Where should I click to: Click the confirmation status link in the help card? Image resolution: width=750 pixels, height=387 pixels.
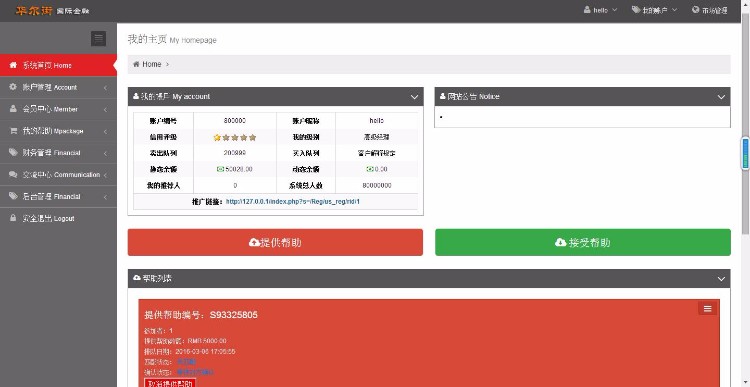coord(195,372)
